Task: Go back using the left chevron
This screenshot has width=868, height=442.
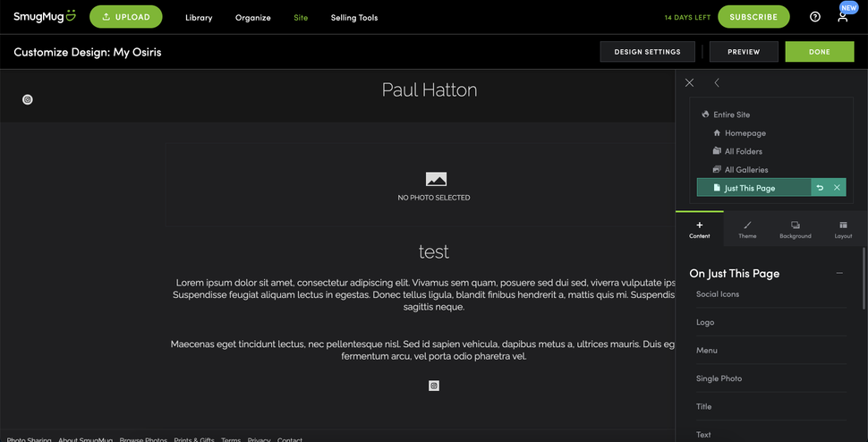Action: 716,82
